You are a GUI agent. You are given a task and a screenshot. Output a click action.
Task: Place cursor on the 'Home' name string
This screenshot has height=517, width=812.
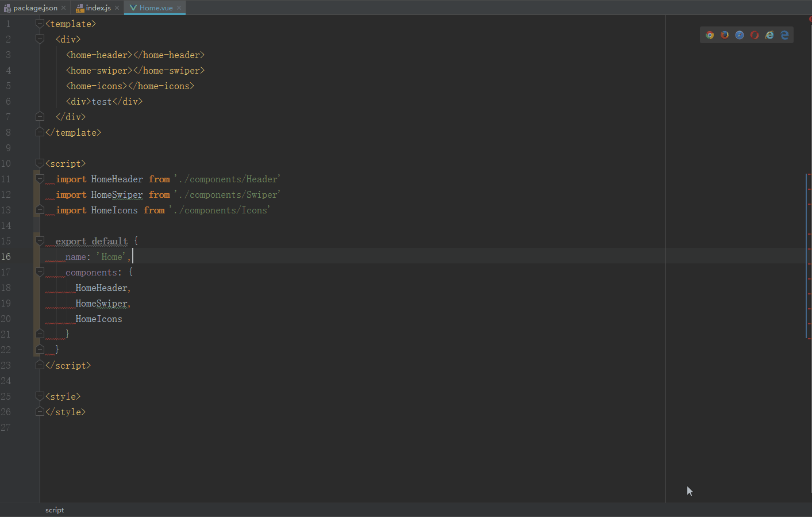pos(111,256)
